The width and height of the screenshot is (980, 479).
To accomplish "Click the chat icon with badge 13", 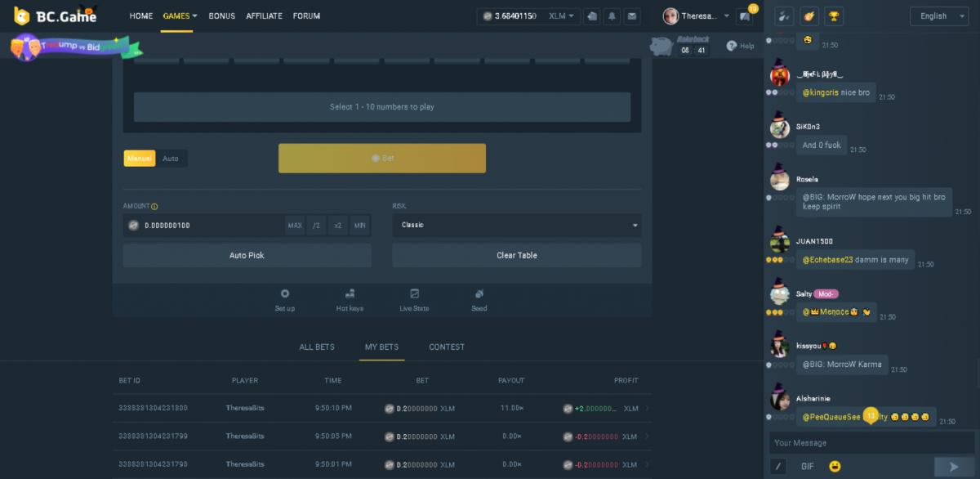I will (x=744, y=16).
